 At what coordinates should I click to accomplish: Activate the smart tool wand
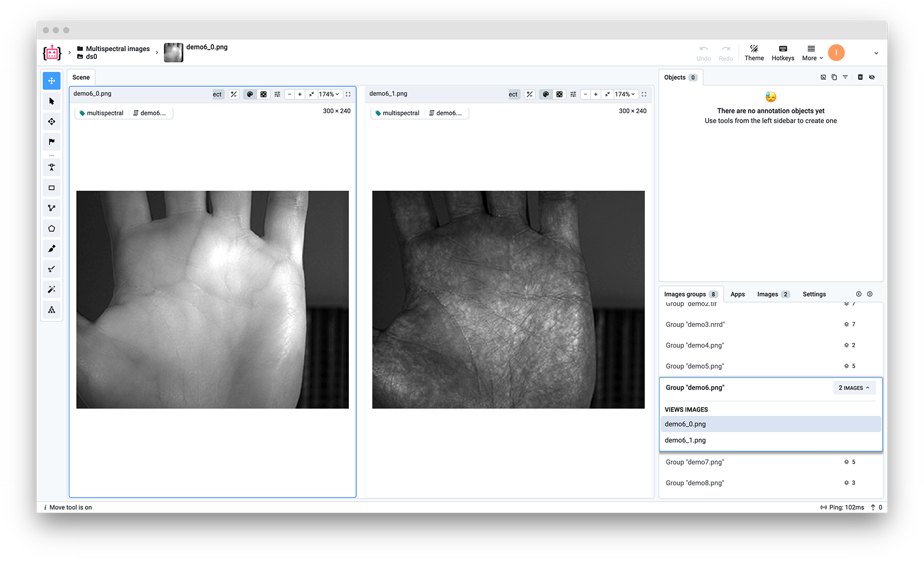click(x=52, y=289)
